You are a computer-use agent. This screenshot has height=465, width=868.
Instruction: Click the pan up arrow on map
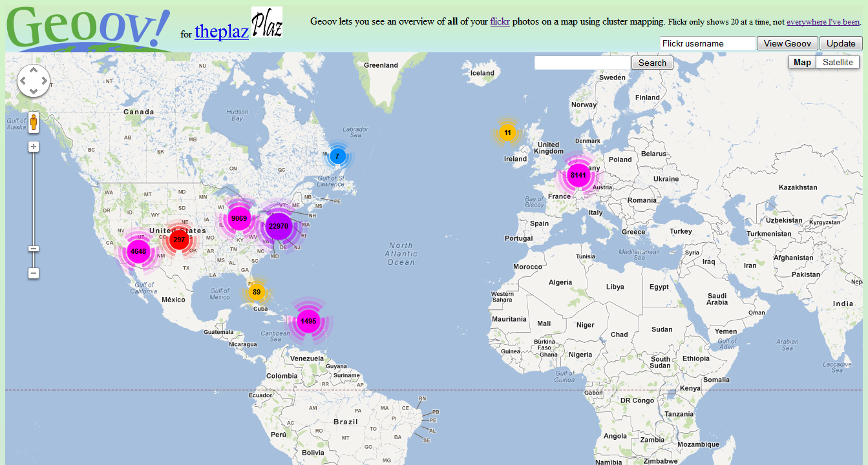[33, 70]
